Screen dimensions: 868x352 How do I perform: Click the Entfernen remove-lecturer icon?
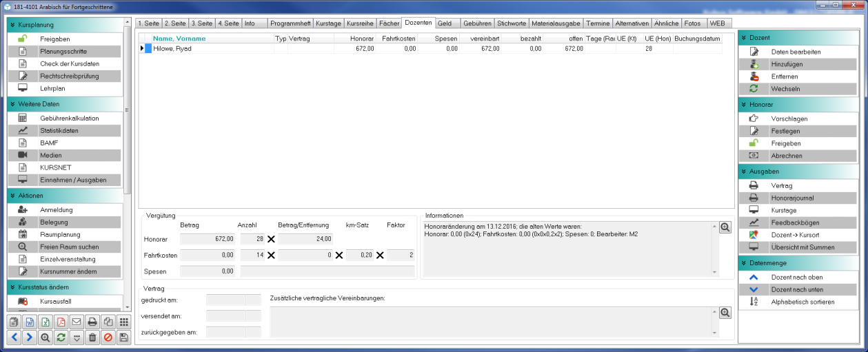click(754, 76)
